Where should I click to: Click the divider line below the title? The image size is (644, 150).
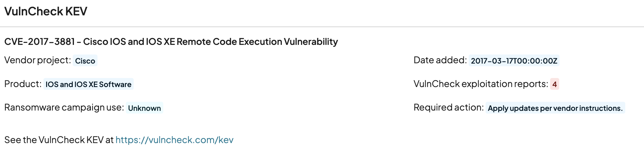point(322,27)
